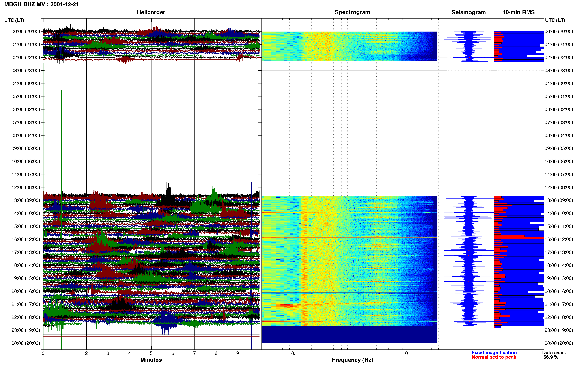Image resolution: width=588 pixels, height=368 pixels.
Task: Click the 0.1 tick label on the Frequency axis
Action: [x=295, y=353]
